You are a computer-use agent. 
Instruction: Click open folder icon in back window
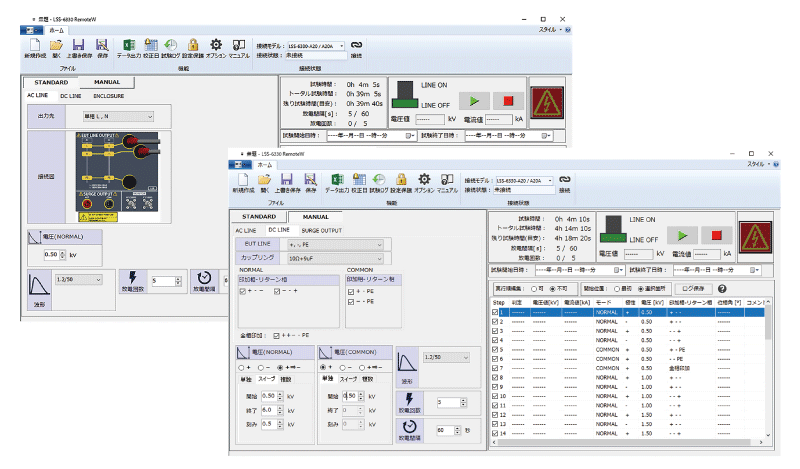[x=56, y=45]
